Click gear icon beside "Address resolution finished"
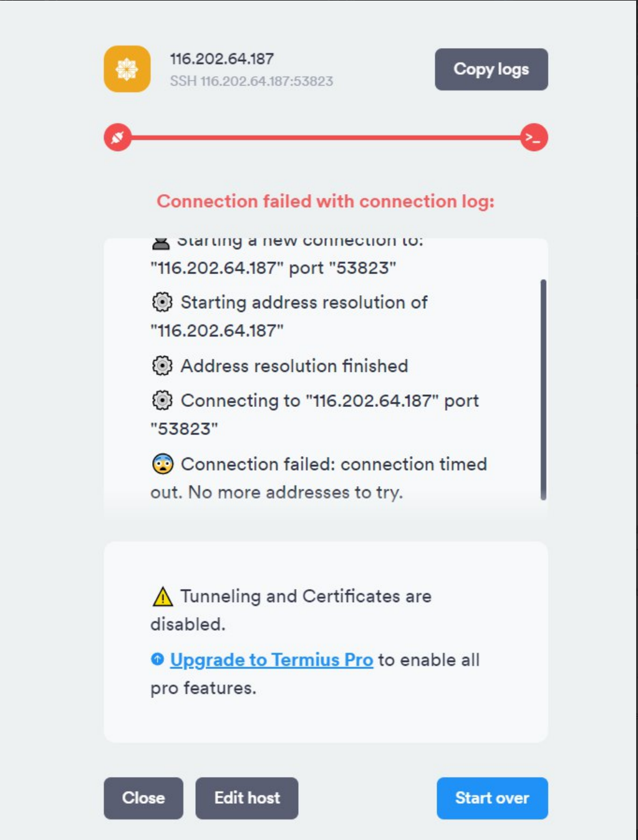Screen dimensions: 638x840 [x=162, y=366]
